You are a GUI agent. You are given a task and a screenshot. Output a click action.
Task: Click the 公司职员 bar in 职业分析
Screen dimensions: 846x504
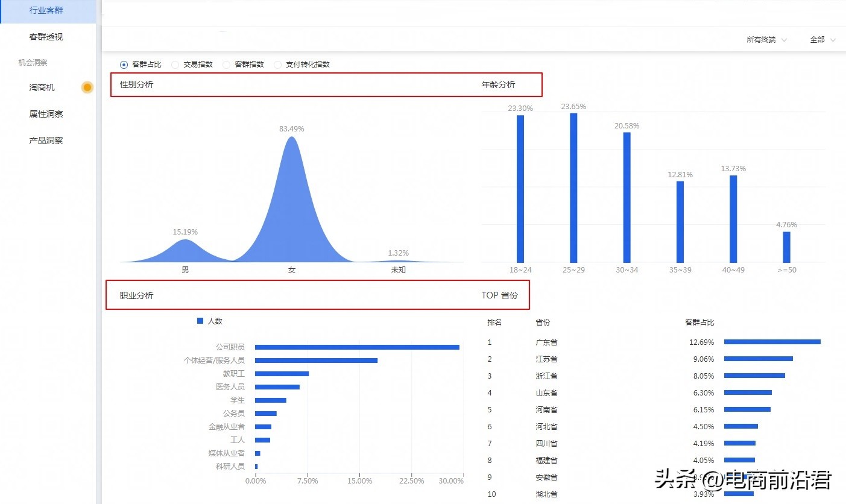point(356,347)
